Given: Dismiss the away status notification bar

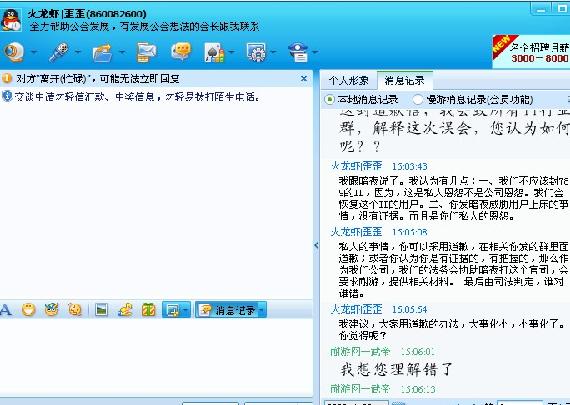Looking at the screenshot, I should (x=304, y=79).
